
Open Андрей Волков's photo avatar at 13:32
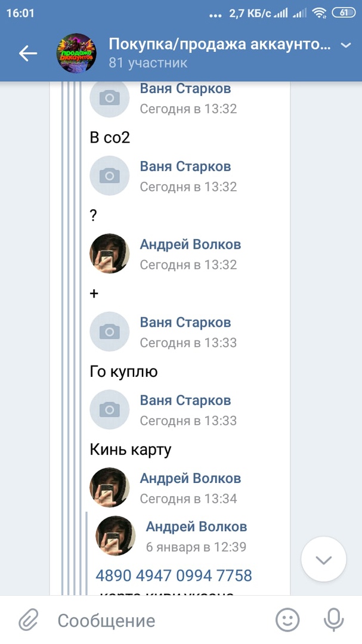pyautogui.click(x=110, y=254)
